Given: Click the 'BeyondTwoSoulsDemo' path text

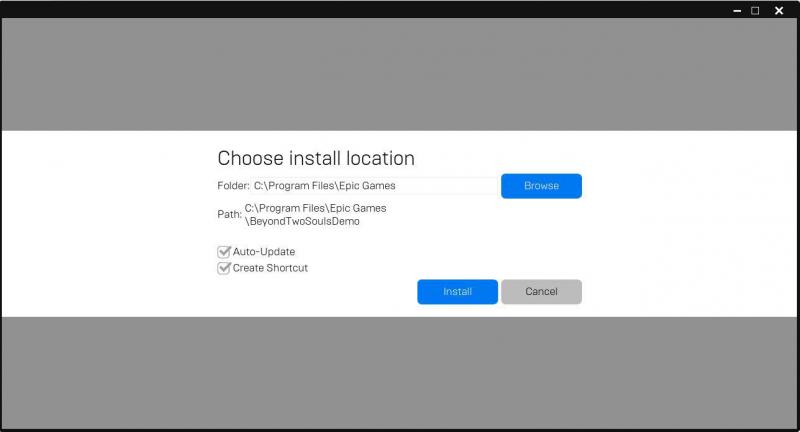Looking at the screenshot, I should click(302, 221).
